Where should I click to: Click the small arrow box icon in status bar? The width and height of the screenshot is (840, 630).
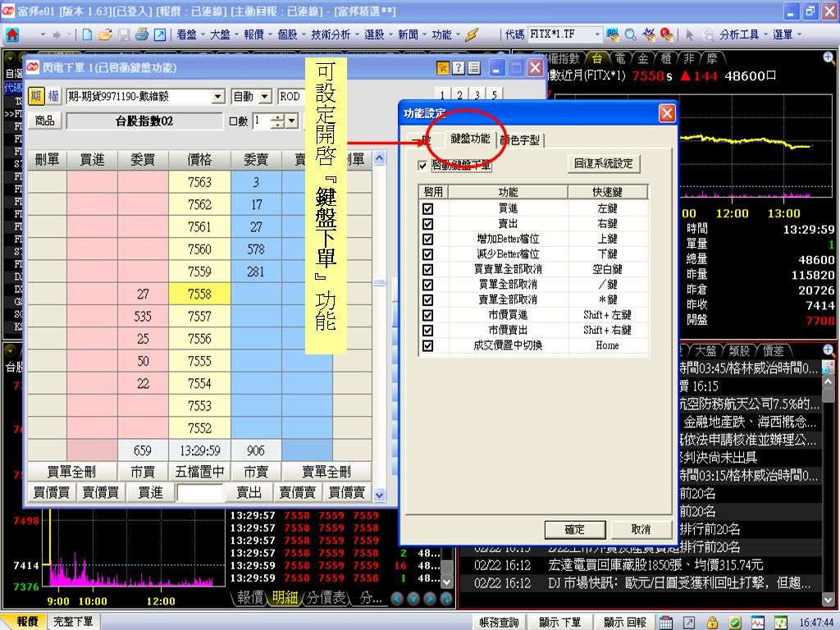click(x=688, y=622)
